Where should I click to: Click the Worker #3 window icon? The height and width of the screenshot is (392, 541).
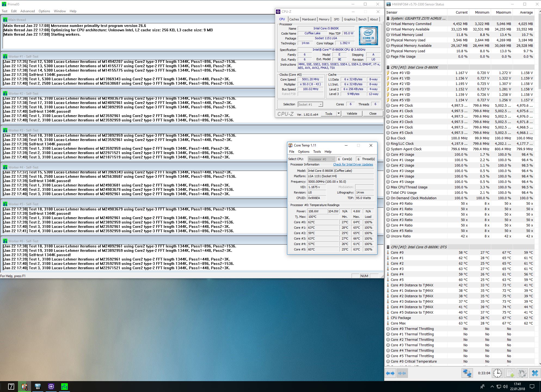click(x=5, y=130)
